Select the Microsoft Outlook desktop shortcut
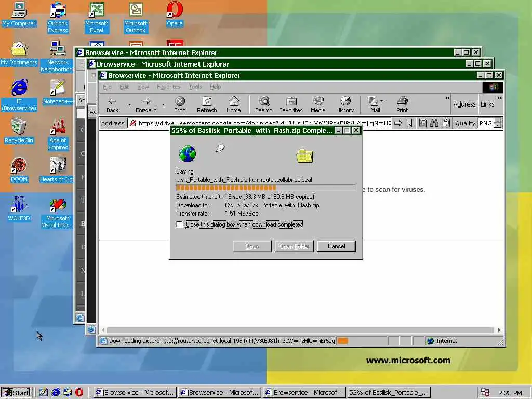This screenshot has width=532, height=399. click(136, 18)
